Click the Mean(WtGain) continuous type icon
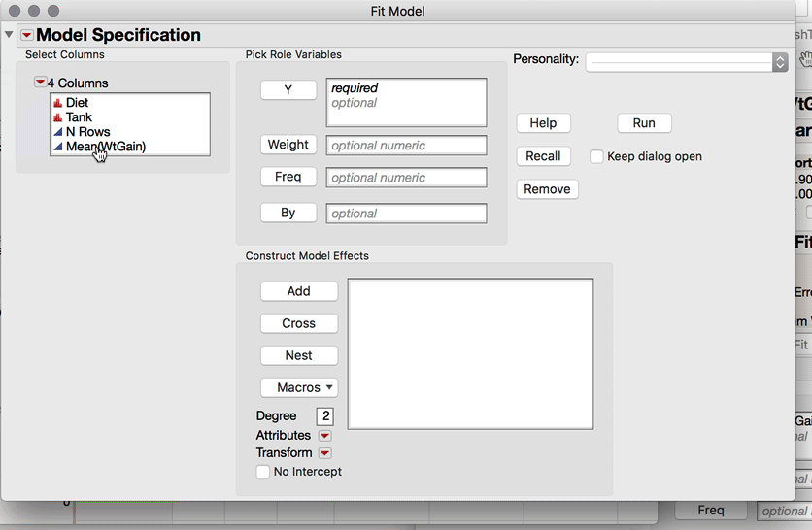Screen dimensions: 812x530 tap(58, 147)
